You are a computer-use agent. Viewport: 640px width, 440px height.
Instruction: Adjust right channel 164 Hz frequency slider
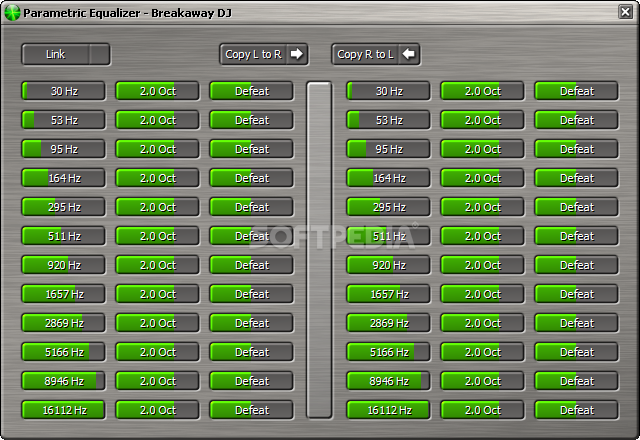pyautogui.click(x=388, y=178)
